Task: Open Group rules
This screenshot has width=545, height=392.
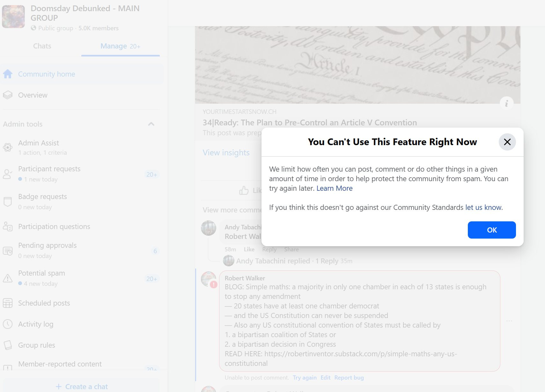Action: pyautogui.click(x=82, y=345)
